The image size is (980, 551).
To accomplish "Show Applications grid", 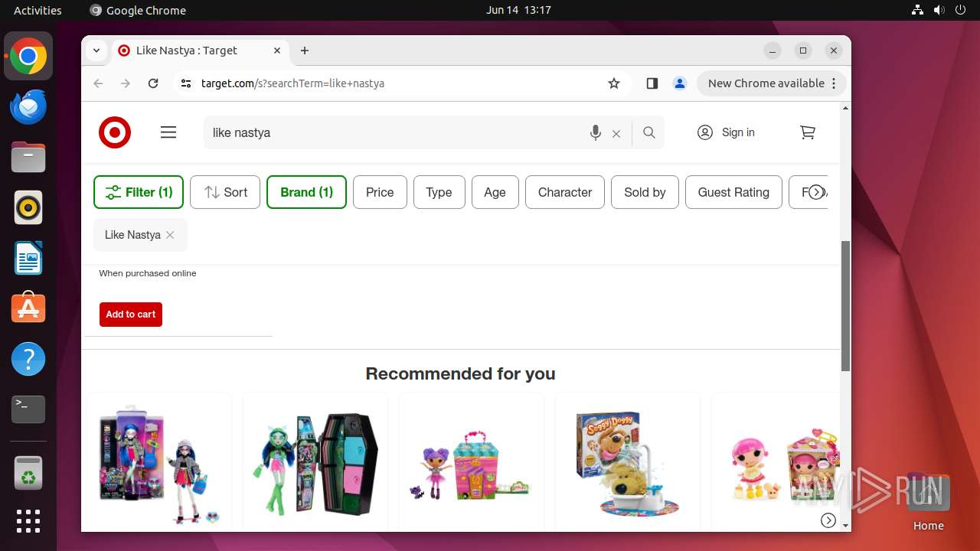I will [x=28, y=521].
